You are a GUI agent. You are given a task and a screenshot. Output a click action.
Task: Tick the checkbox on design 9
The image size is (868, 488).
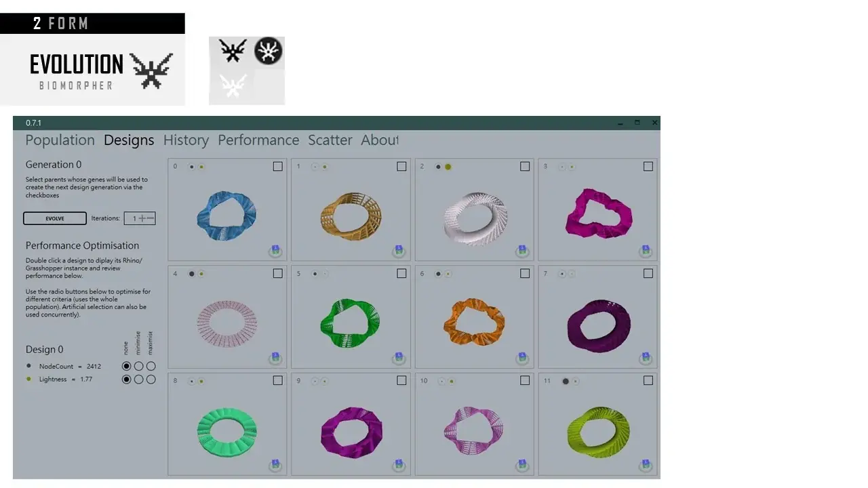point(401,380)
